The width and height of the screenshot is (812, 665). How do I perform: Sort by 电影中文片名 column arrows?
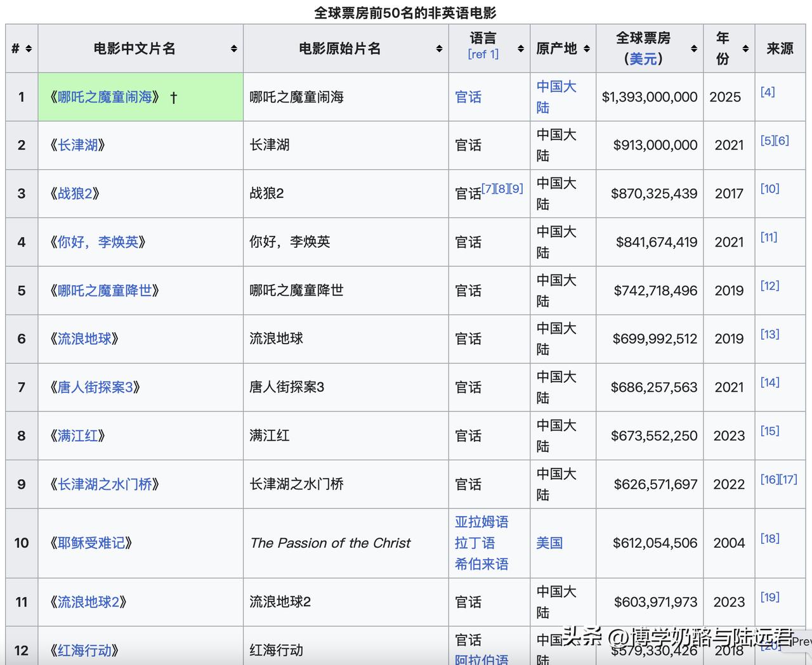234,49
